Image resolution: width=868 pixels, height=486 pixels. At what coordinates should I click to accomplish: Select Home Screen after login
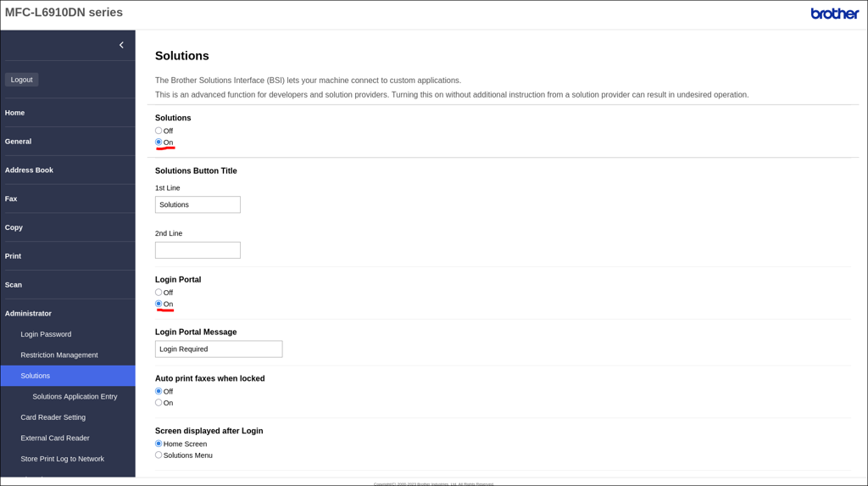click(x=159, y=444)
